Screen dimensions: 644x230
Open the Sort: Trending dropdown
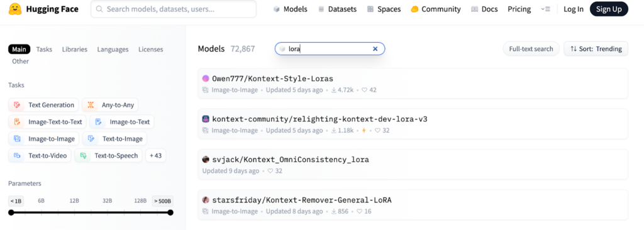(596, 49)
